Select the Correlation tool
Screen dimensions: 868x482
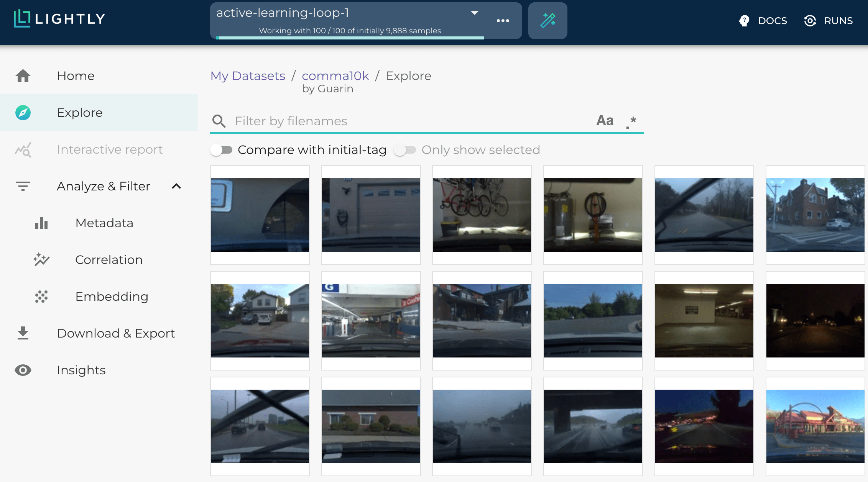coord(108,259)
